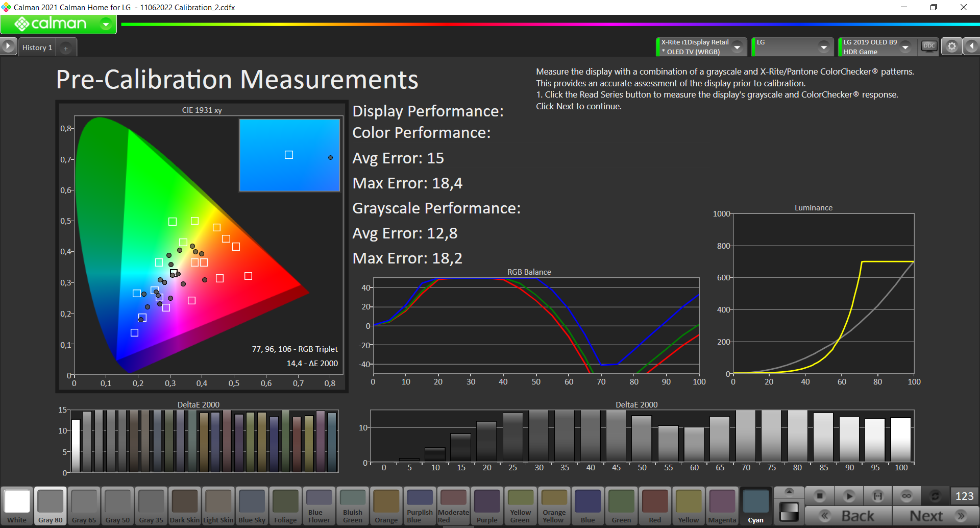
Task: Click the grayscale Avg Error 12,8 text
Action: tap(405, 233)
